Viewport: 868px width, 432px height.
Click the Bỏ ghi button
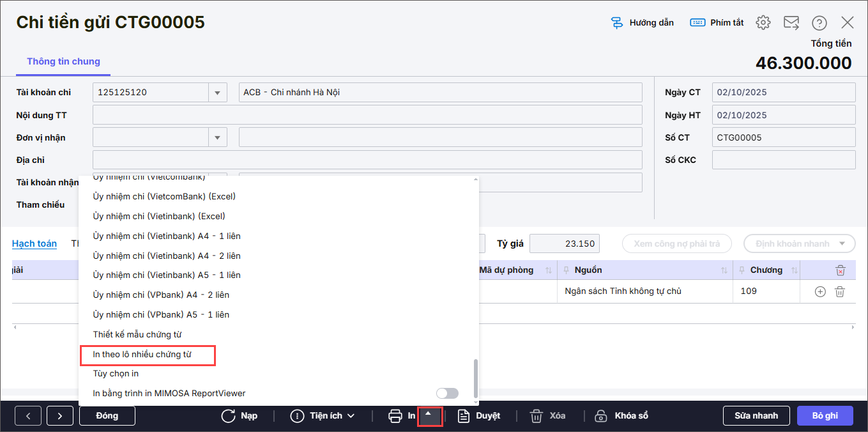point(825,416)
